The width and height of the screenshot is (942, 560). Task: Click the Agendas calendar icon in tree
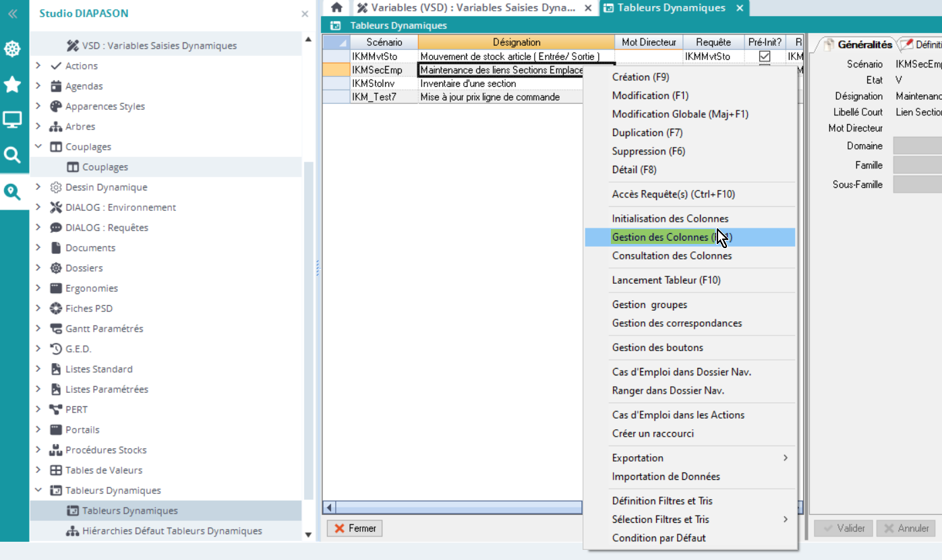pyautogui.click(x=56, y=86)
